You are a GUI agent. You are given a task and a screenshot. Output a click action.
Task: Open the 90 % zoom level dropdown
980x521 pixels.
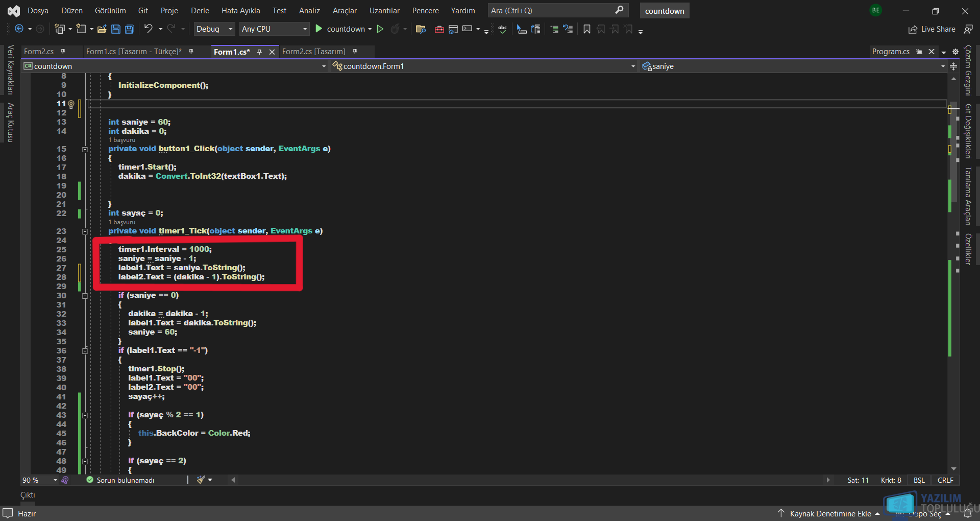[x=40, y=480]
